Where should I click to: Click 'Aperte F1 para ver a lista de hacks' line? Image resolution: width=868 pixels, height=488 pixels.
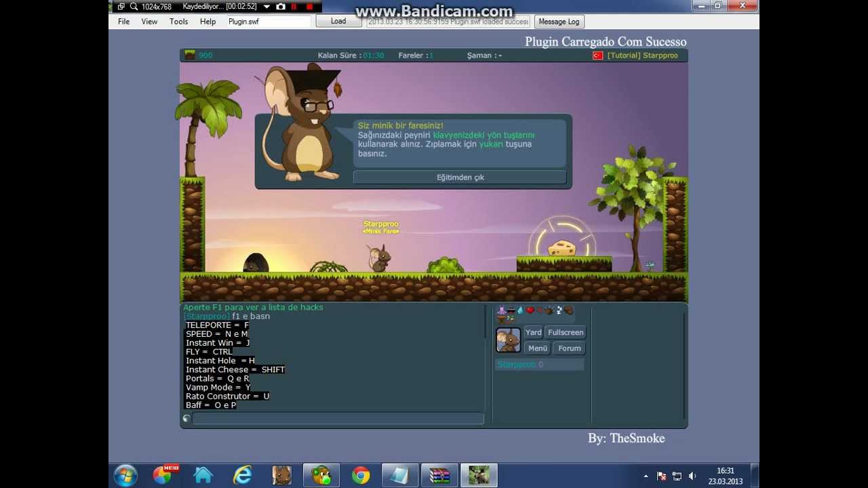[253, 308]
